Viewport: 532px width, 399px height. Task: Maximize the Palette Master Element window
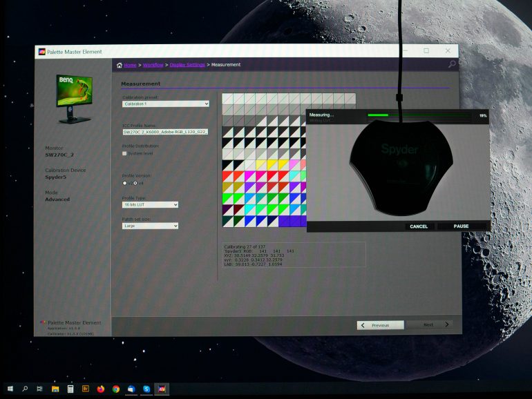(x=426, y=51)
